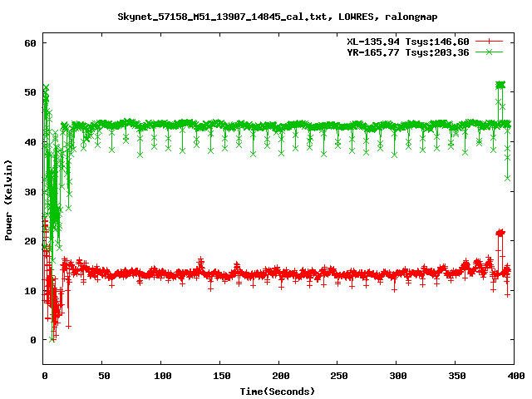Click the XL-135.94 Tsys:146.60 legend entry

tap(408, 42)
